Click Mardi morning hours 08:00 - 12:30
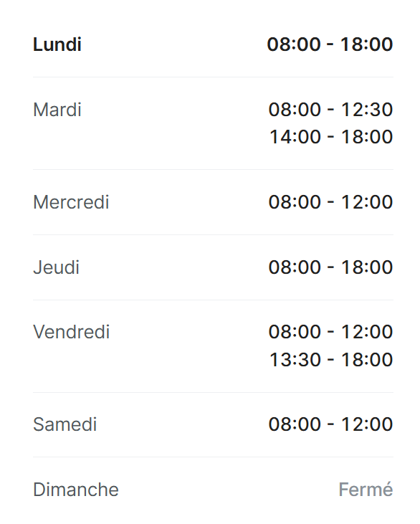This screenshot has width=420, height=524. (330, 110)
